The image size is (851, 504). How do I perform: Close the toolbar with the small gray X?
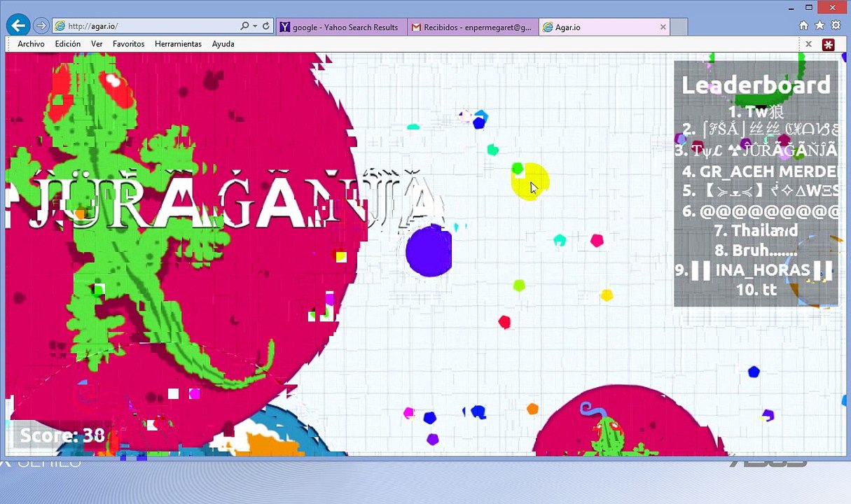(808, 44)
